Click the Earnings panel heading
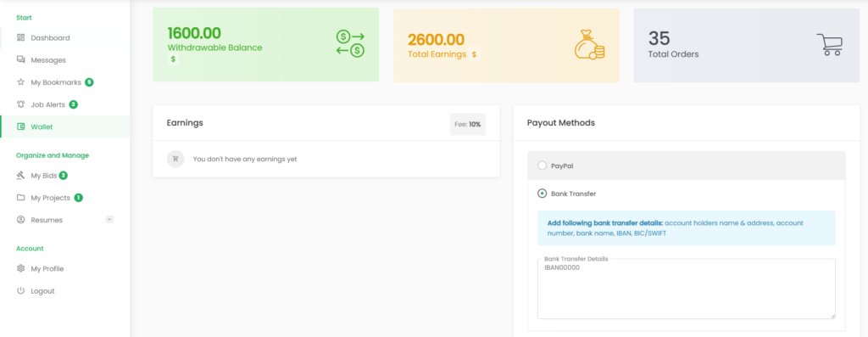868x337 pixels. pos(185,123)
